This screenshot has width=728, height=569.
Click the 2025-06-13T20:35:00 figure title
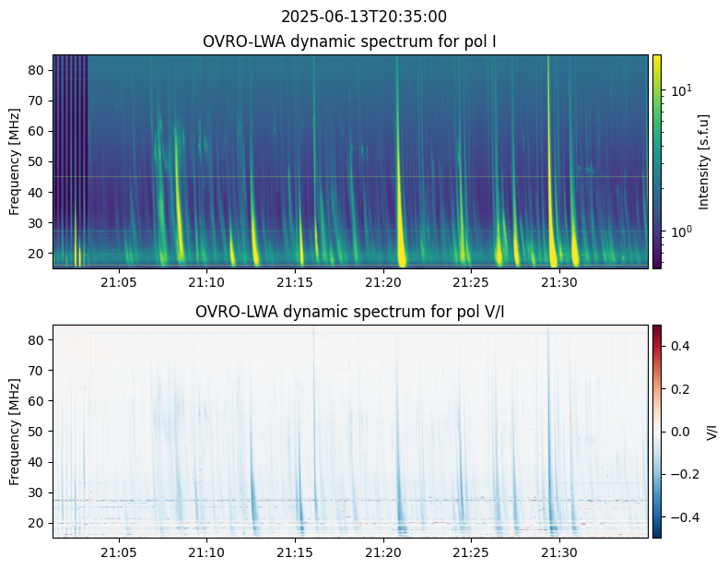364,17
